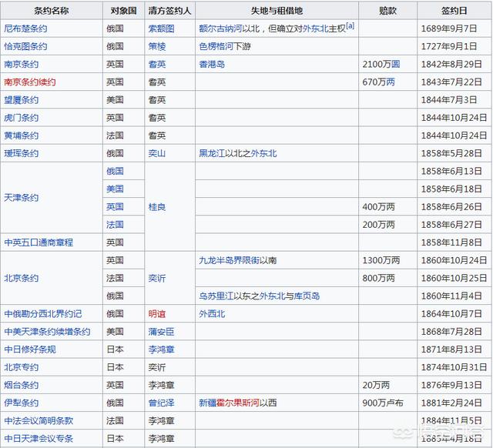This screenshot has width=493, height=448.
Task: Open the 中美天津条约续增条约 link
Action: (47, 332)
